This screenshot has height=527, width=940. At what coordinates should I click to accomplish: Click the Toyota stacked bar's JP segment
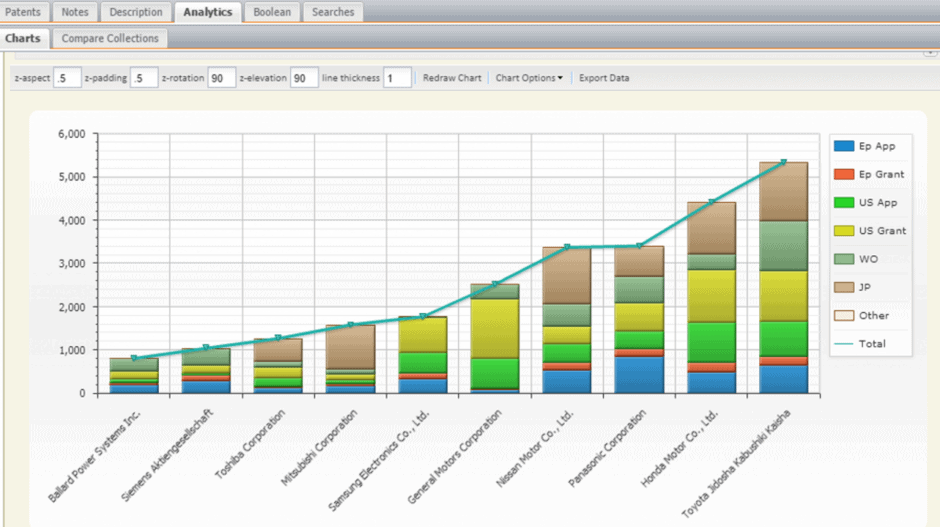tap(784, 192)
